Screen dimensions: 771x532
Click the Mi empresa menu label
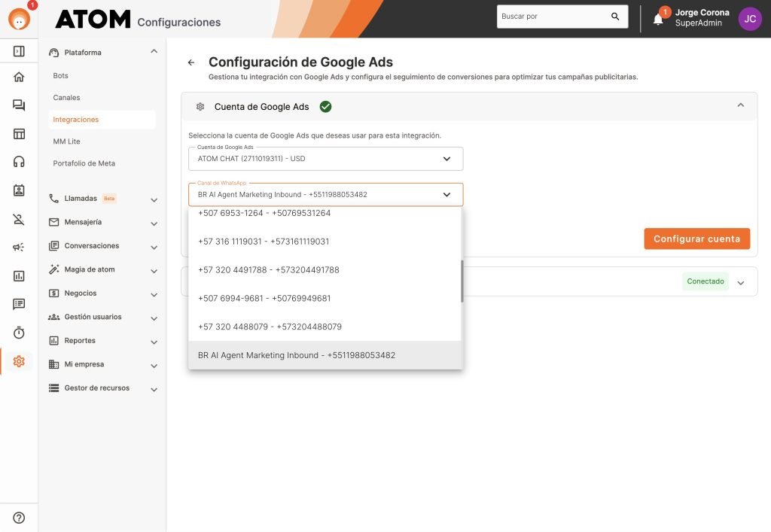[x=84, y=364]
